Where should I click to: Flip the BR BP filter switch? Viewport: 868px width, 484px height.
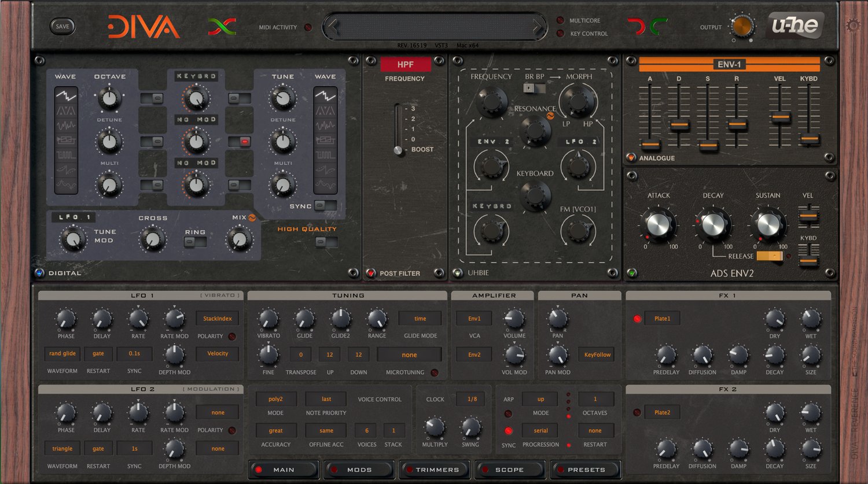pyautogui.click(x=535, y=88)
